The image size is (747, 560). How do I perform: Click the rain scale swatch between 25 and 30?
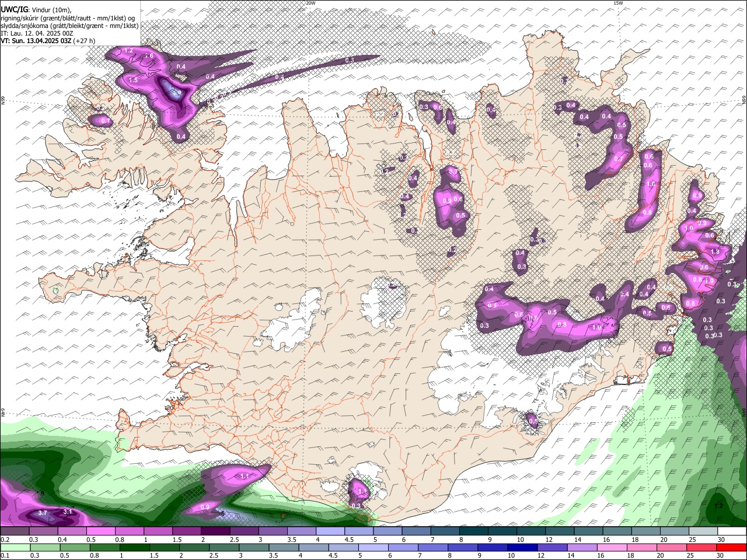click(x=701, y=547)
